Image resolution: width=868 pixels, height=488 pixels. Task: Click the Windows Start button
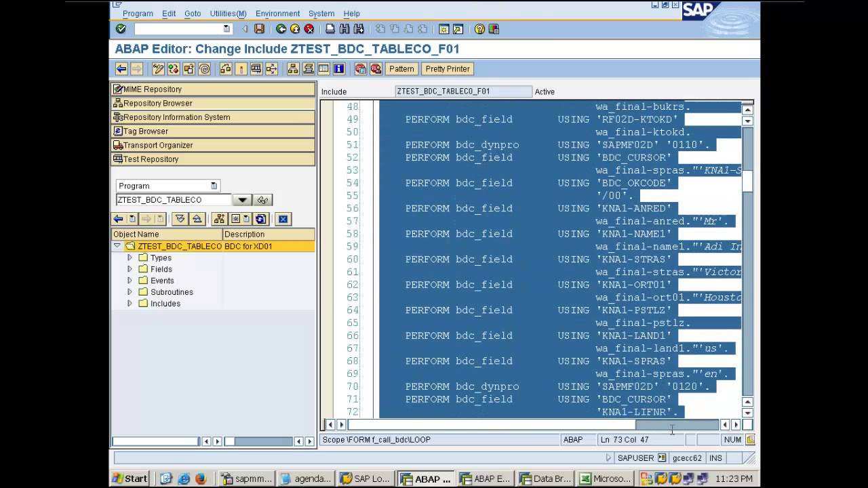pyautogui.click(x=130, y=479)
